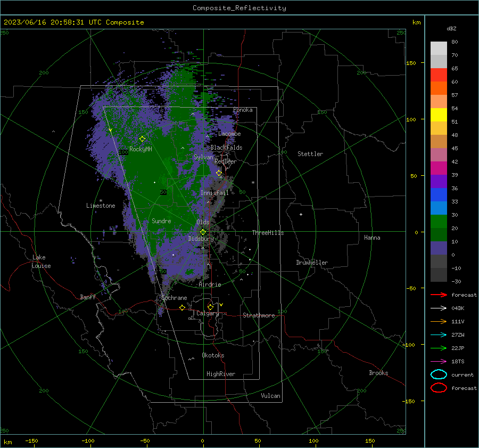Click the Drumheller label
Screen dimensions: 479x448
point(312,263)
